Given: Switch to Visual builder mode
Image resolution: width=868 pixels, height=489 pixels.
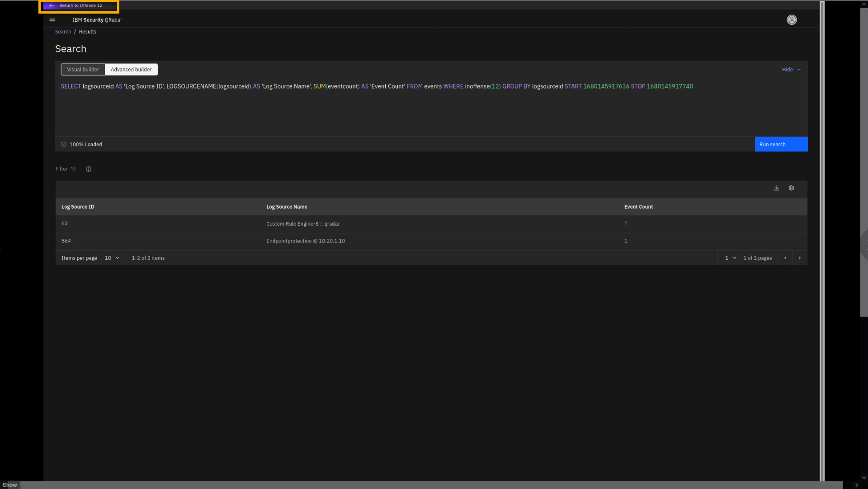Looking at the screenshot, I should click(x=83, y=70).
